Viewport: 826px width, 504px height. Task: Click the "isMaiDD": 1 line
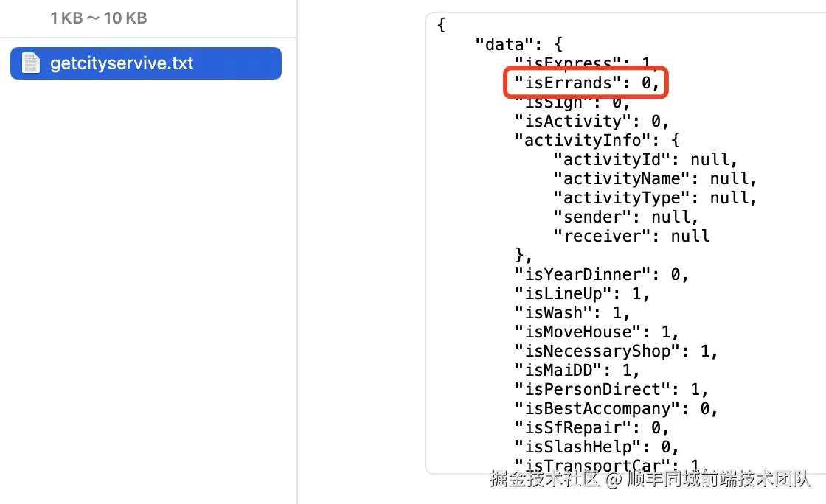(x=577, y=370)
